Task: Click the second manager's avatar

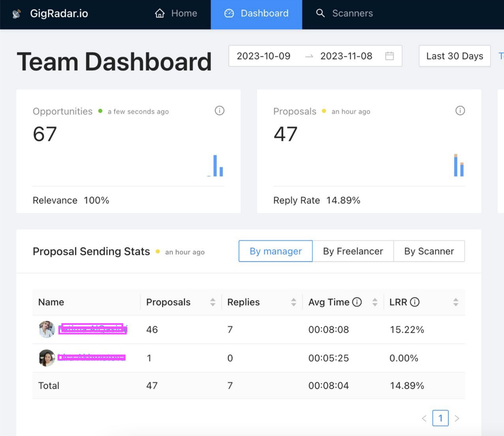Action: (x=47, y=358)
